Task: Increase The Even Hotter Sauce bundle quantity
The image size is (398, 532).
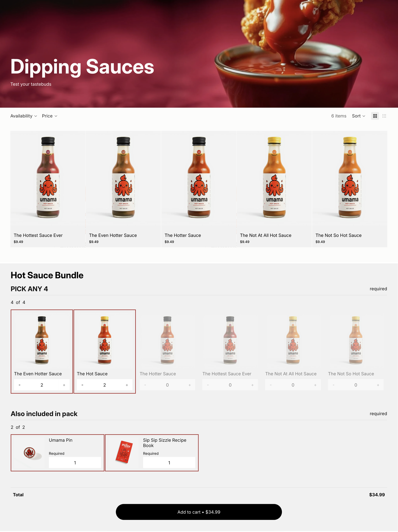Action: click(x=64, y=385)
